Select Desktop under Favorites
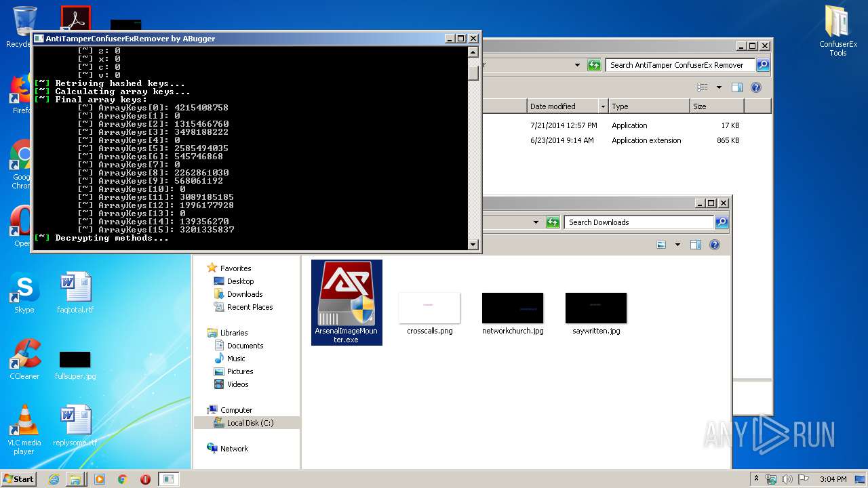868x488 pixels. tap(240, 281)
